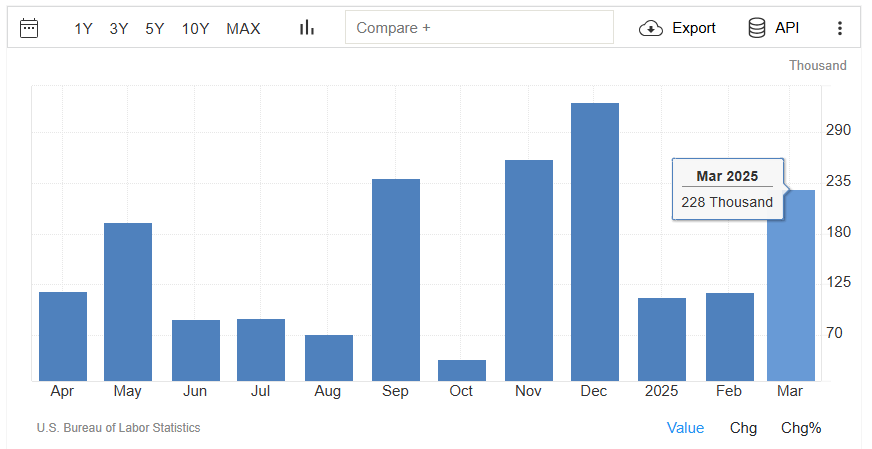The height and width of the screenshot is (449, 872).
Task: Click the 2025 January bar
Action: point(662,339)
